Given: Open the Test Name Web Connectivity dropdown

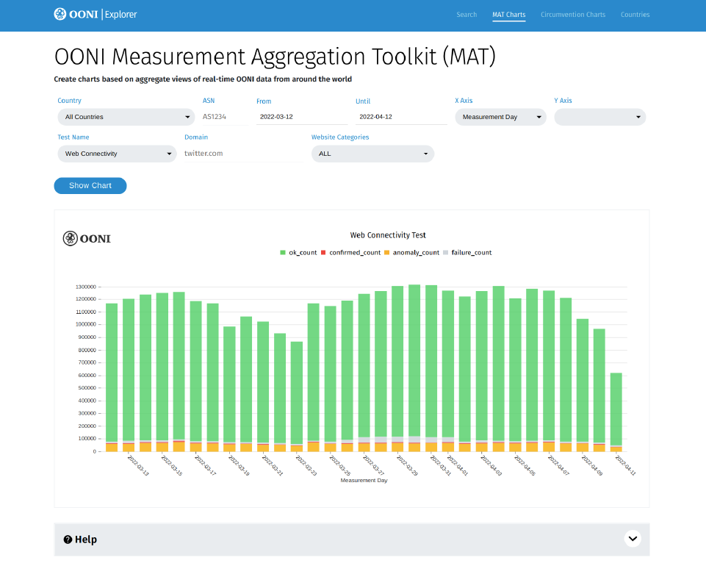Looking at the screenshot, I should pyautogui.click(x=117, y=154).
